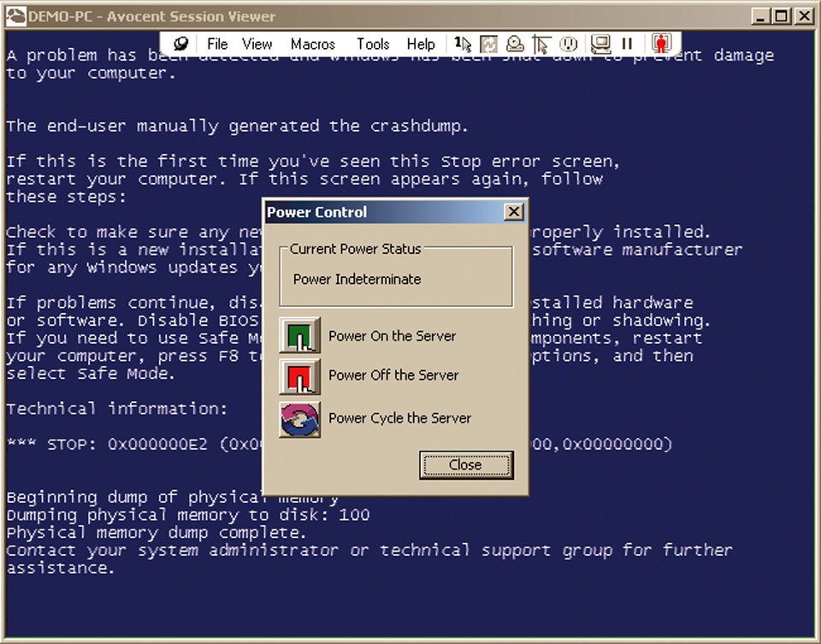Screen dimensions: 821x644
Task: Click the pause toolbar icon
Action: point(627,44)
